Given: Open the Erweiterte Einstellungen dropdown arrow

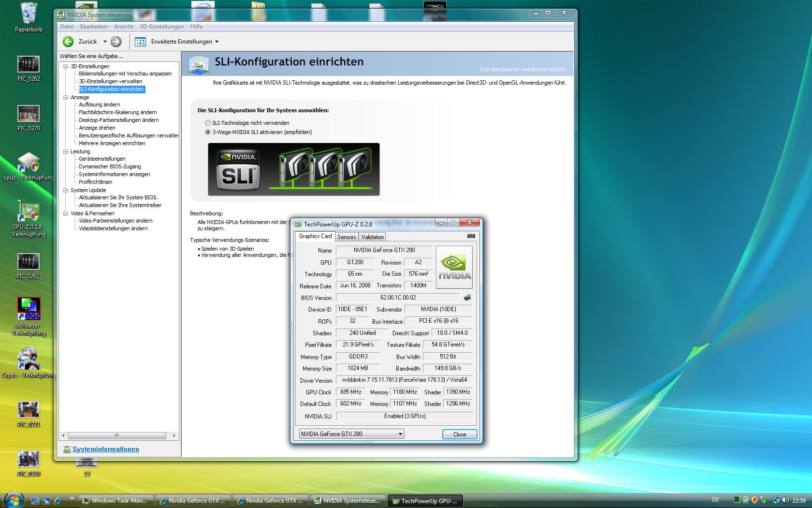Looking at the screenshot, I should point(217,42).
